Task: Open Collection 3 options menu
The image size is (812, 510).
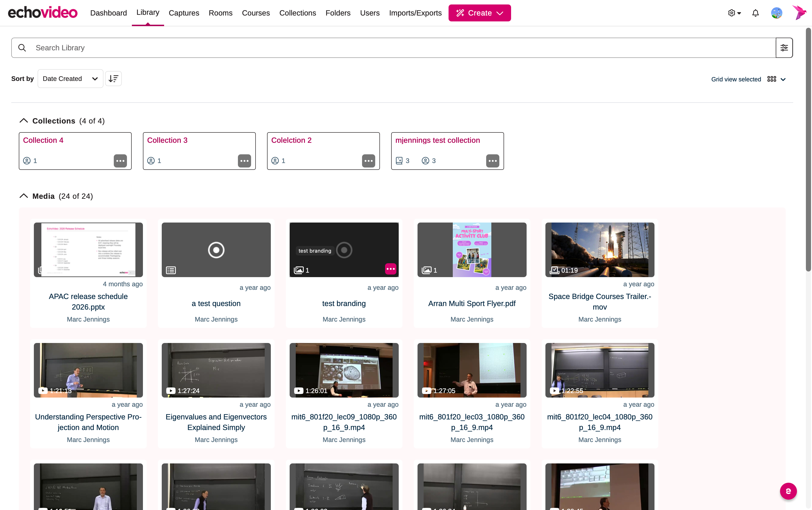Action: point(244,161)
